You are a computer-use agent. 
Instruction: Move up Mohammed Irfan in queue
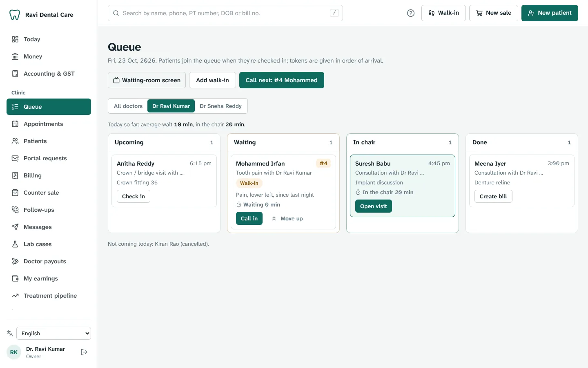pos(287,218)
